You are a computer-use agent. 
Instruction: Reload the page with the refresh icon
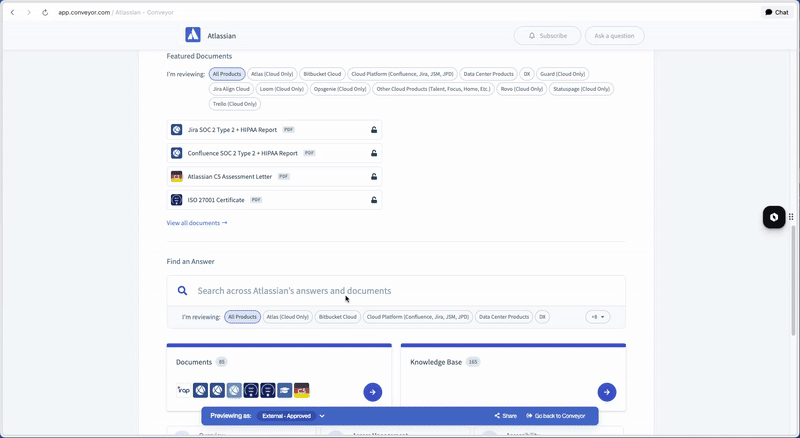point(45,12)
